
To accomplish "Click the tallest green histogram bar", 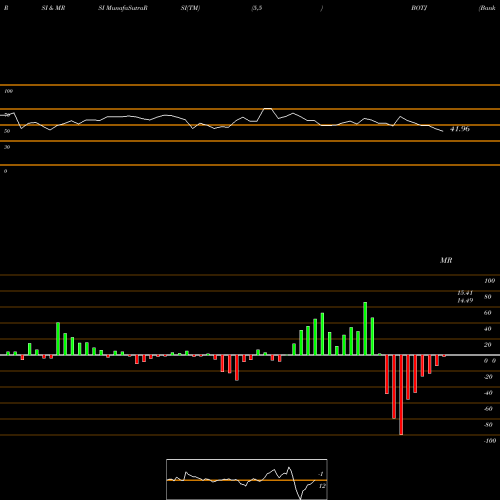I will (365, 328).
